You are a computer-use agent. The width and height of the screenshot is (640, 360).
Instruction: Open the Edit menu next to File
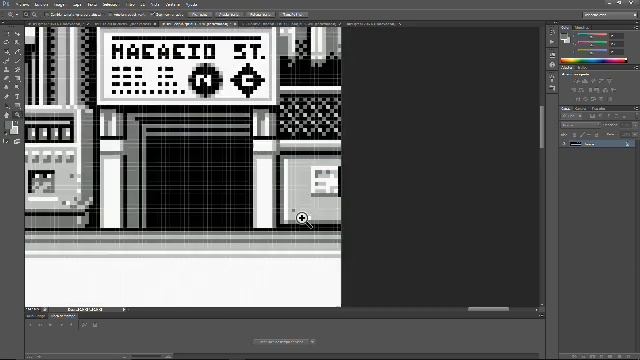coord(41,5)
